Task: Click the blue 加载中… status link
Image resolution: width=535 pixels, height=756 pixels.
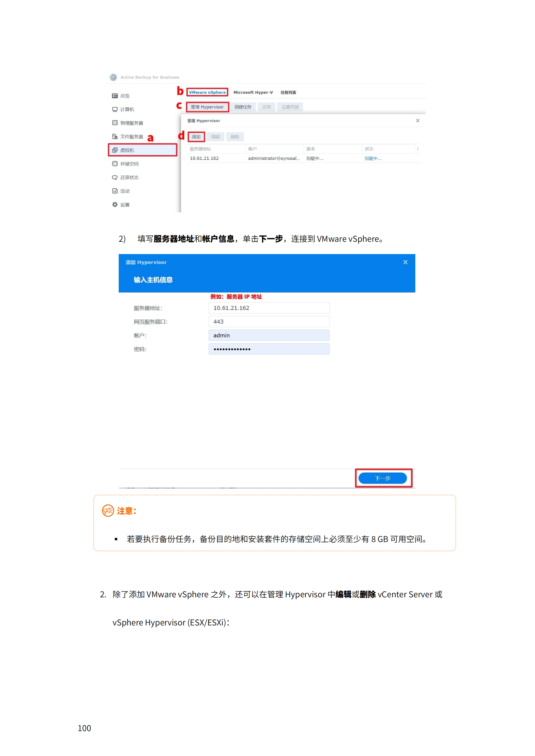Action: pos(373,158)
